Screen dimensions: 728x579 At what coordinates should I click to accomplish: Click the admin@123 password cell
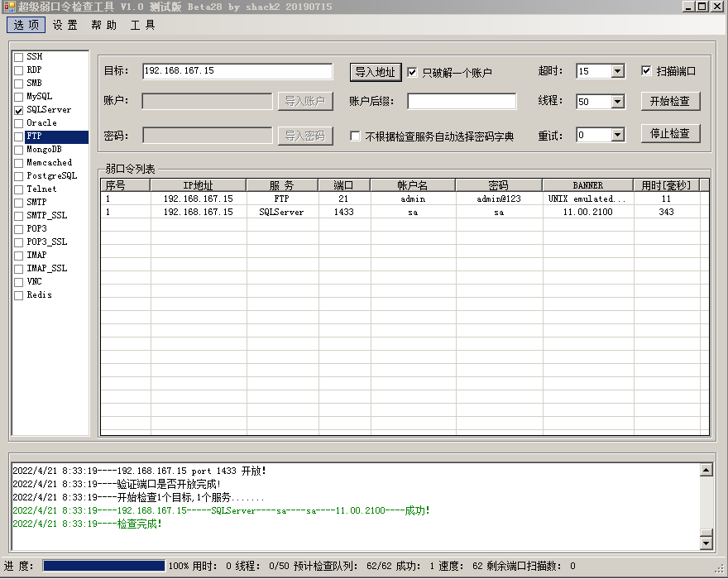pos(499,199)
